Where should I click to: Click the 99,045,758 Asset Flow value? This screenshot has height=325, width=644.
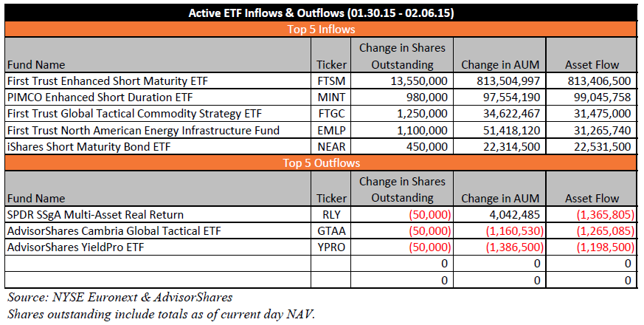tap(598, 96)
